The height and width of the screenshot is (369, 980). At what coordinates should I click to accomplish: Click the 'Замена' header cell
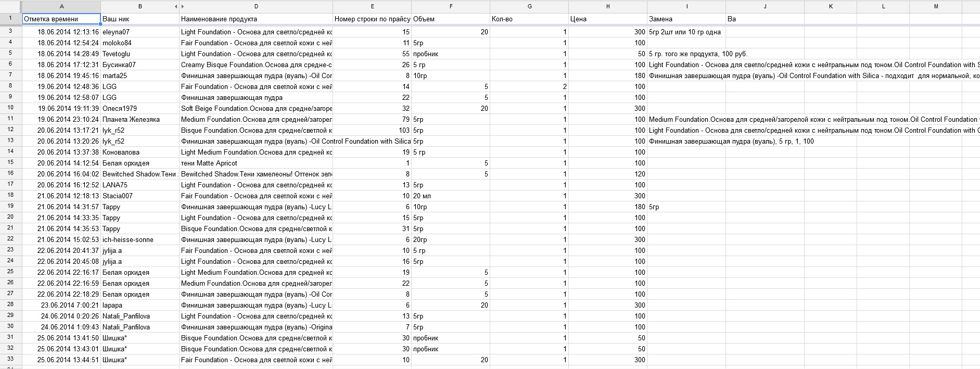click(686, 19)
